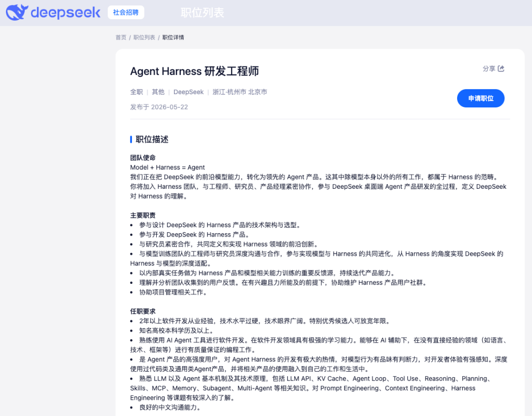This screenshot has height=416, width=532.
Task: Click the publish date 发布于 2026-05-22
Action: (x=159, y=107)
